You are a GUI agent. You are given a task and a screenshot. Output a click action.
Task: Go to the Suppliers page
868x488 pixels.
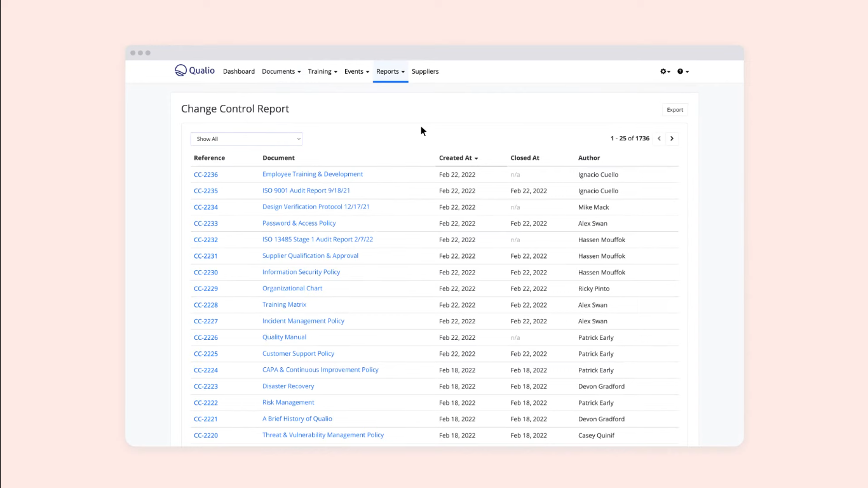[x=425, y=72]
